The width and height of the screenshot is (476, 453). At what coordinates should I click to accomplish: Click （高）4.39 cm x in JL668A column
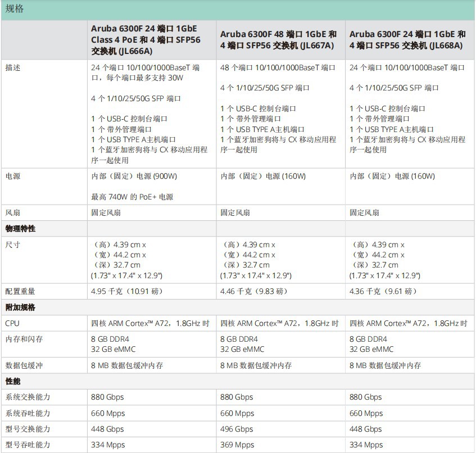pyautogui.click(x=378, y=244)
